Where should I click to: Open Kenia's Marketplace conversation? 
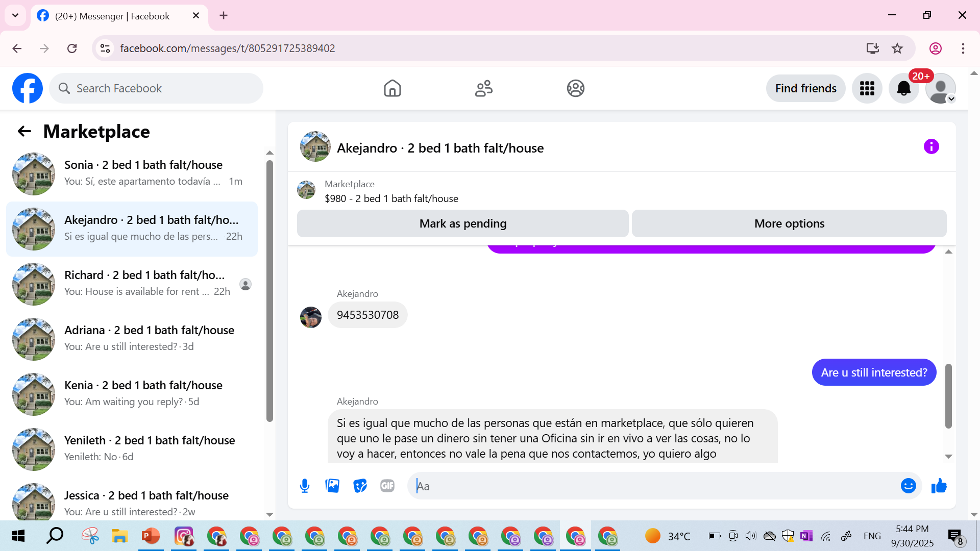pyautogui.click(x=132, y=394)
